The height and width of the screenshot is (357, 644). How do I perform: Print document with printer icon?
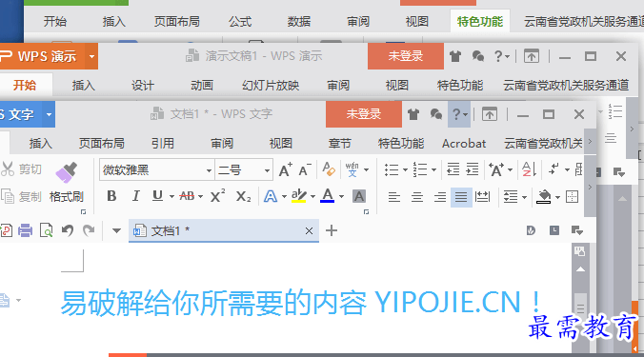coord(25,230)
